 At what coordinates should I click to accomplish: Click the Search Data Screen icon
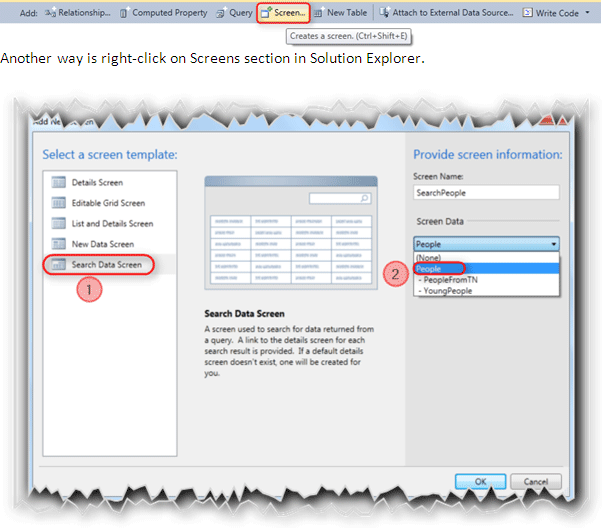pos(58,264)
